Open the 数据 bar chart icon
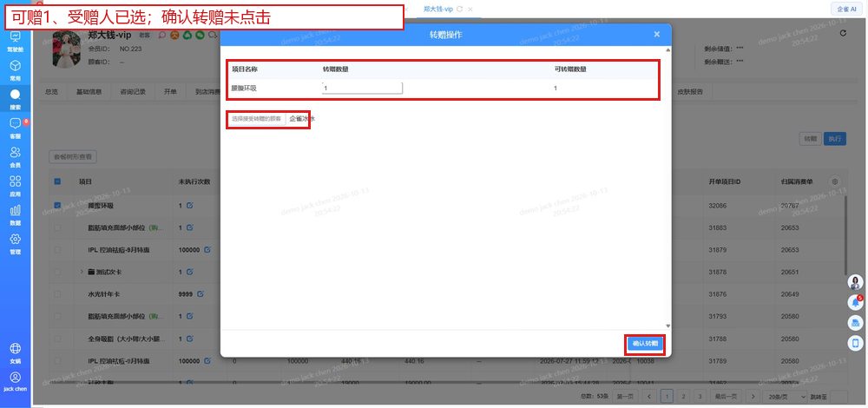The width and height of the screenshot is (868, 408). tap(16, 210)
